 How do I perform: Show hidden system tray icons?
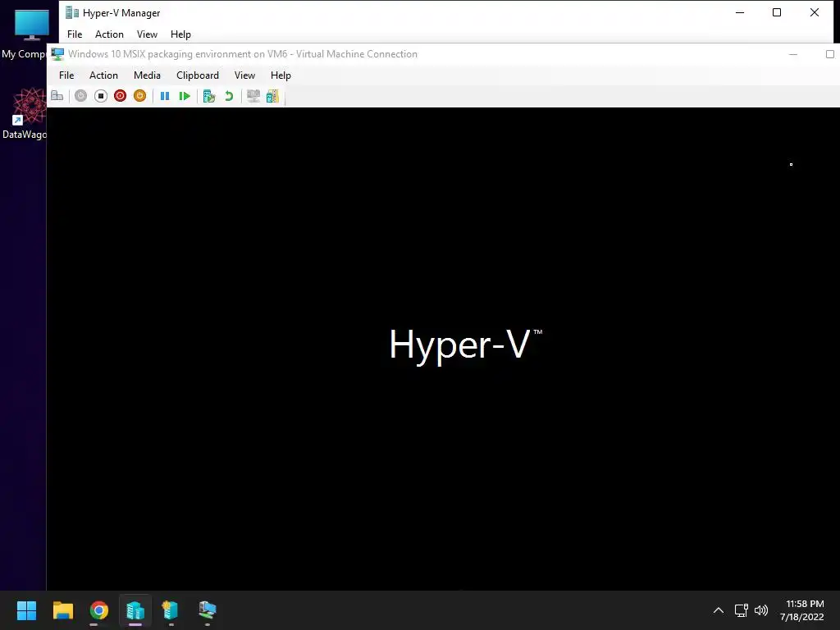tap(719, 610)
